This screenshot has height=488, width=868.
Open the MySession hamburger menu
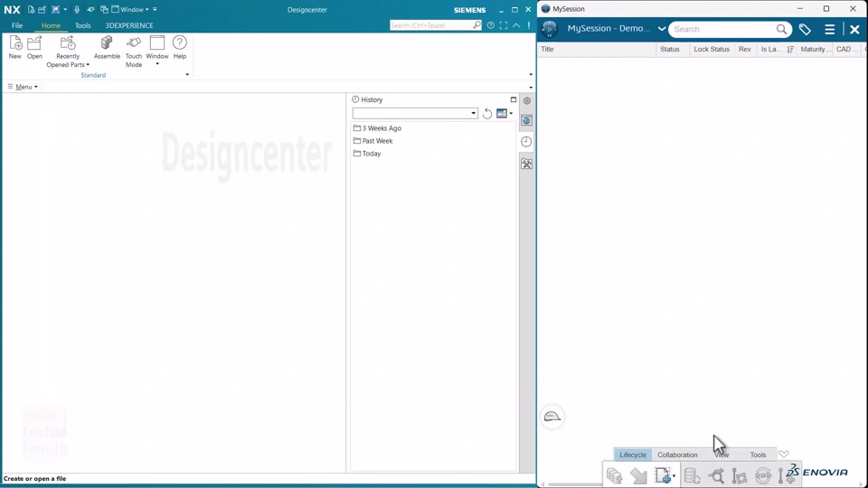829,29
